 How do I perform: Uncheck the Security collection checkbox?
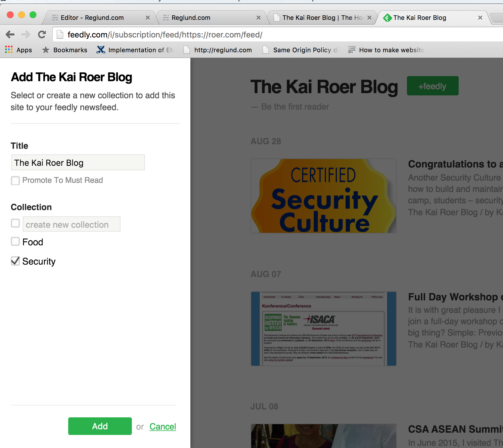tap(15, 261)
